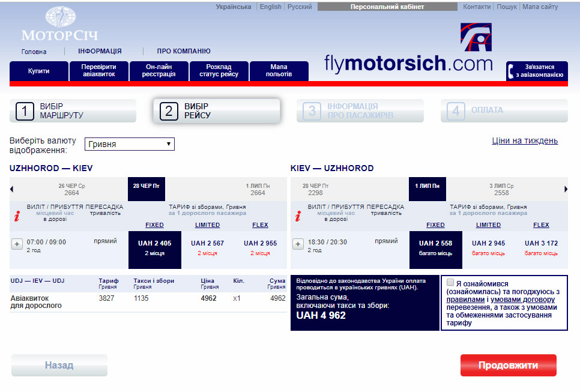
Task: Open the умовами договору link
Action: click(523, 300)
